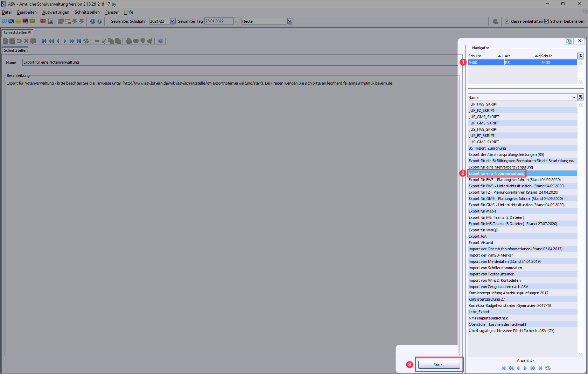Click the help question mark in main toolbar

tap(100, 21)
